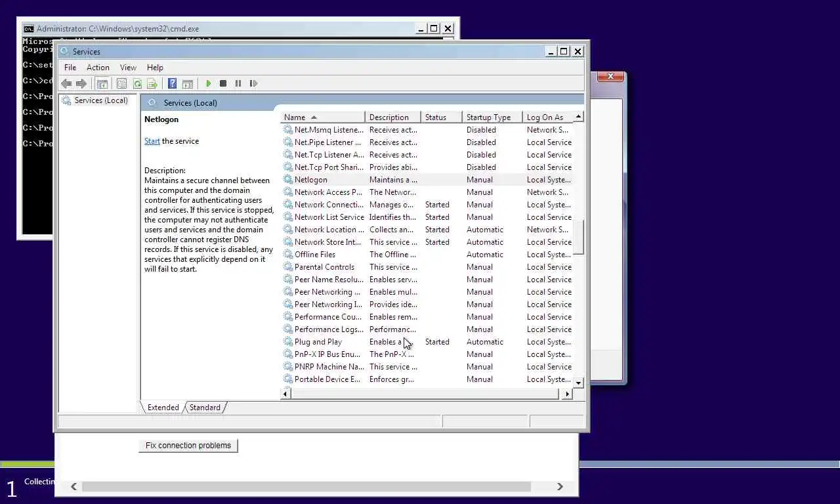Click the Pause Service toolbar icon
The width and height of the screenshot is (840, 504).
[x=238, y=83]
